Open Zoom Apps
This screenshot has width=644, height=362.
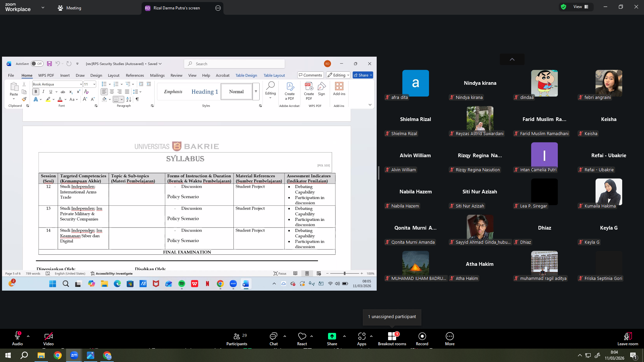[x=362, y=339]
